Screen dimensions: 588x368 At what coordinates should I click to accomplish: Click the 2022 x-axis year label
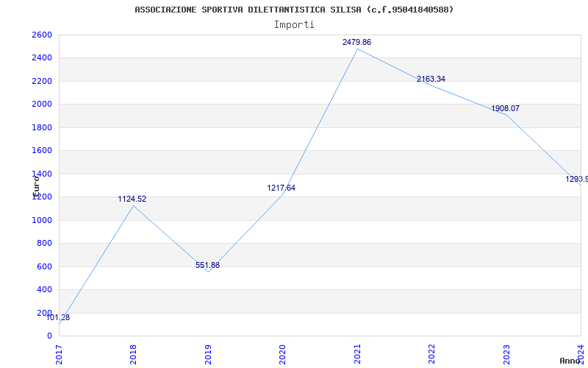point(431,354)
